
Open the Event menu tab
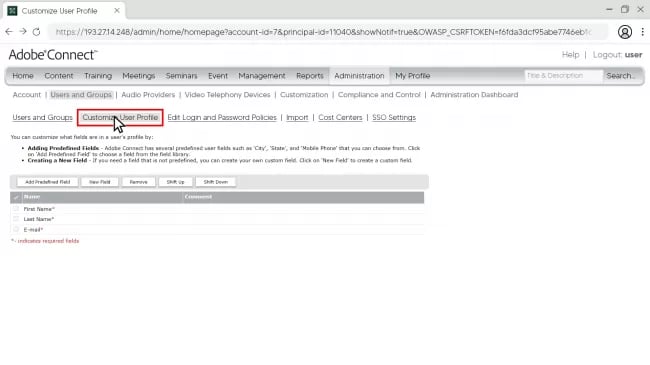[x=218, y=76]
